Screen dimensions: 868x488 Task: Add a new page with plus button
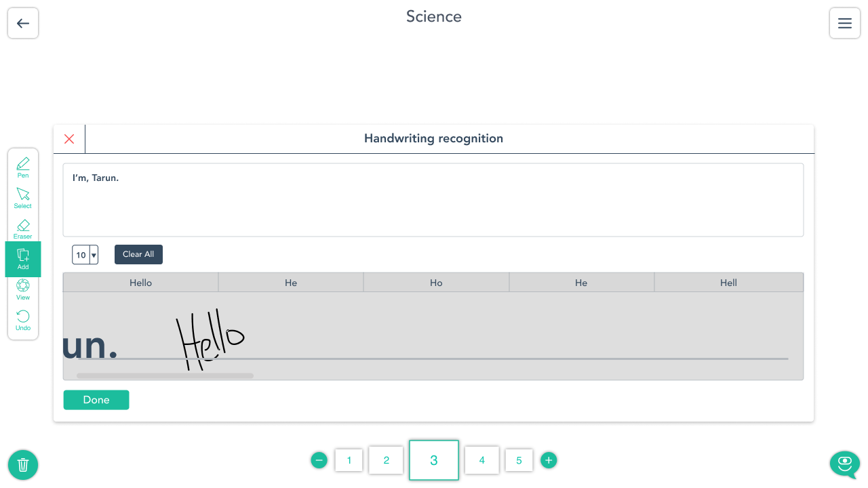click(549, 460)
